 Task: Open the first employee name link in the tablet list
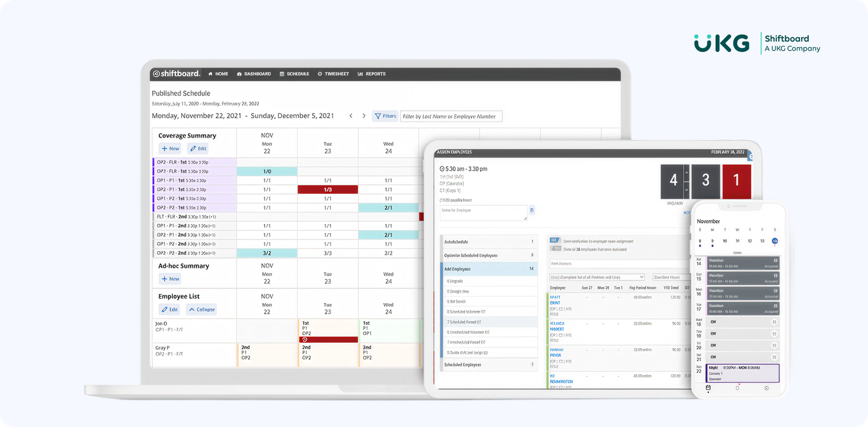(555, 300)
